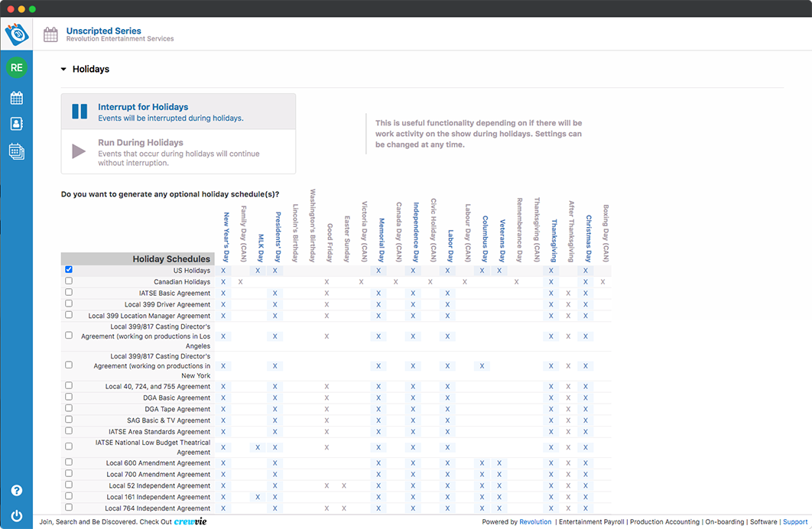Open the RE user avatar menu

(x=17, y=68)
